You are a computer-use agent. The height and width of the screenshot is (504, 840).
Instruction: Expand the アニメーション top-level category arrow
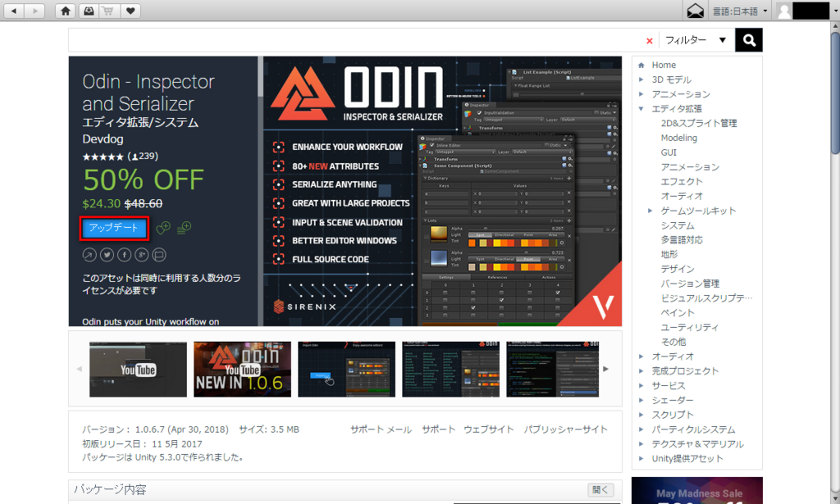(x=641, y=94)
